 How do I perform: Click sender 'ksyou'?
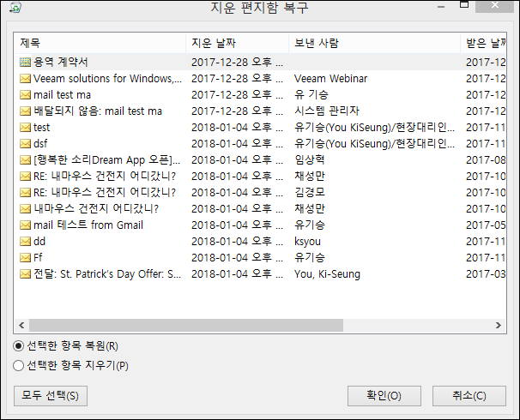tap(307, 242)
